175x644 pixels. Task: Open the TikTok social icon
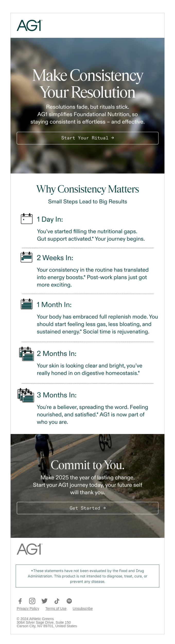coord(57,601)
